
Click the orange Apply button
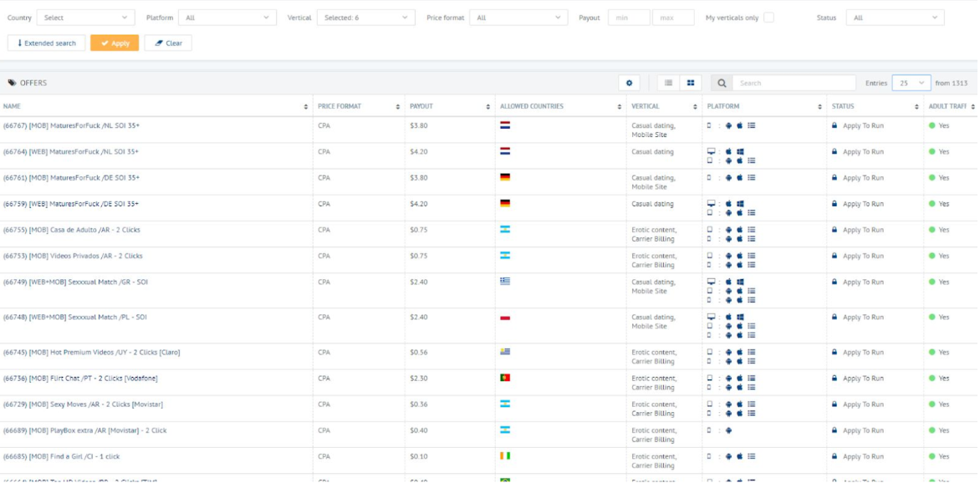pyautogui.click(x=115, y=43)
